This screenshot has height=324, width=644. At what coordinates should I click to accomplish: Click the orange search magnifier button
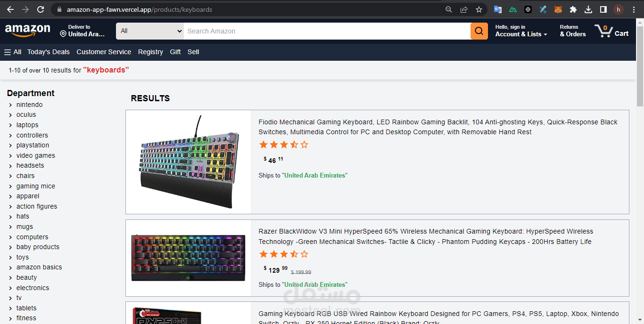479,31
